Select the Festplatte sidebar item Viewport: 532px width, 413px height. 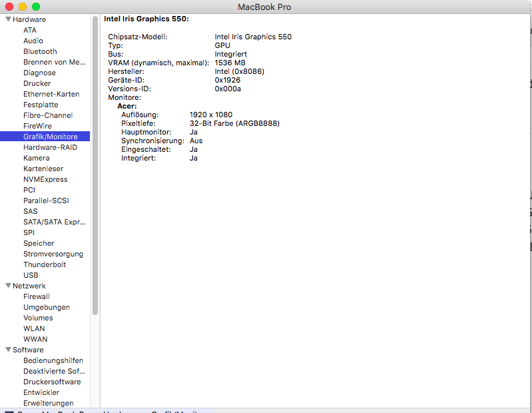coord(41,105)
